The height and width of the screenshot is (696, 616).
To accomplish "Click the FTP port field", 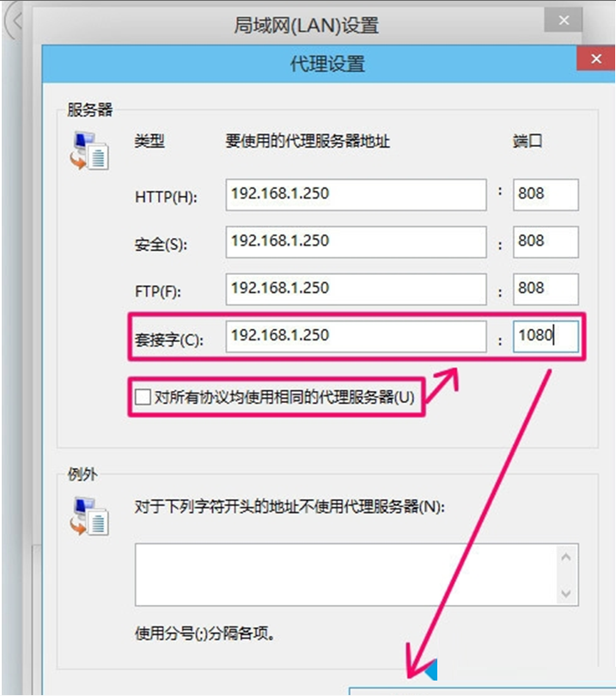I will 546,289.
